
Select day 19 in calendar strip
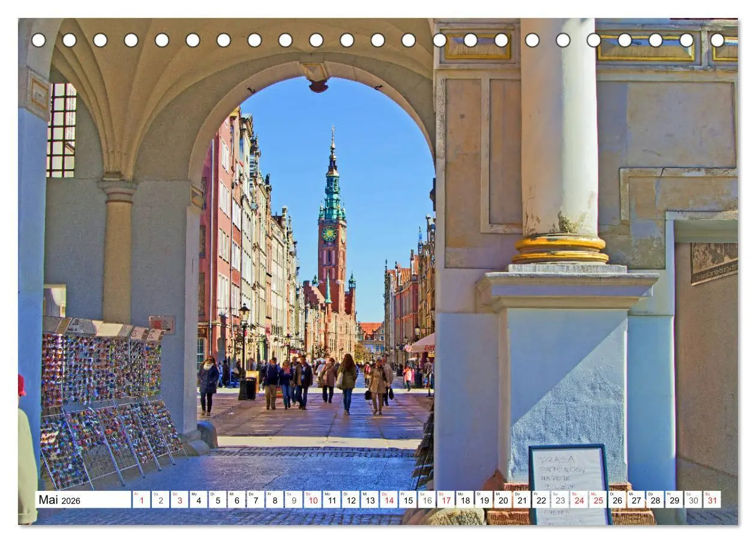(484, 500)
